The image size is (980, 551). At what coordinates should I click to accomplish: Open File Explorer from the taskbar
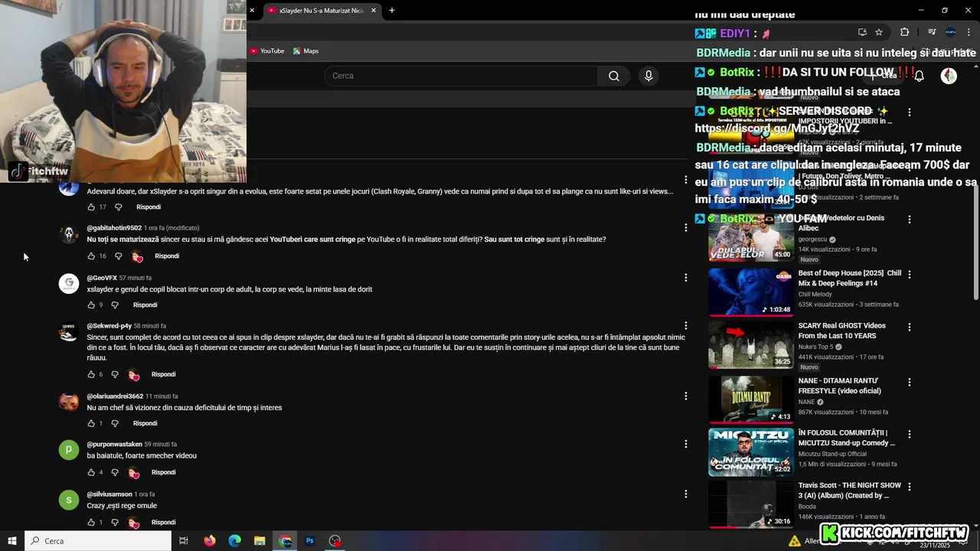(260, 541)
